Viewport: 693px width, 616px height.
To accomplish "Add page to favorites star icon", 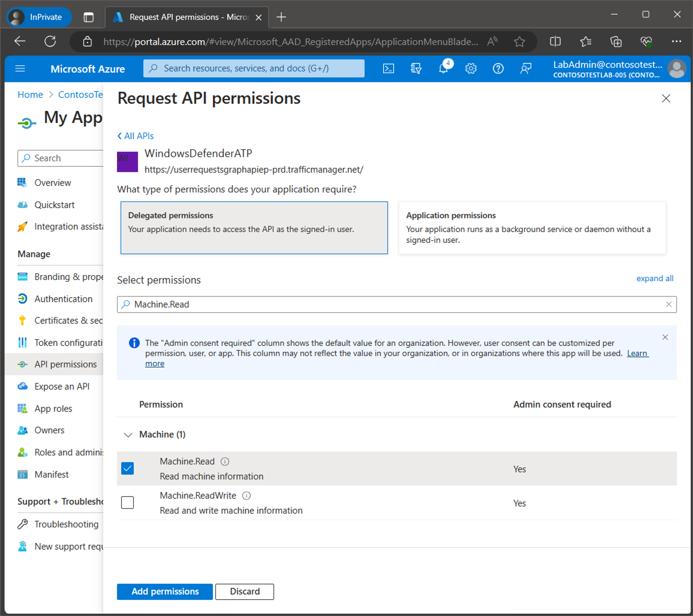I will (x=519, y=41).
